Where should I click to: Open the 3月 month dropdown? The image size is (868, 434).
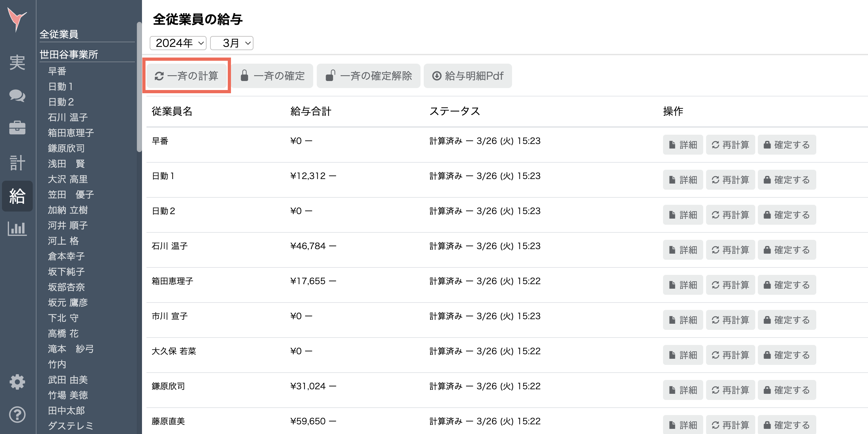pos(232,43)
